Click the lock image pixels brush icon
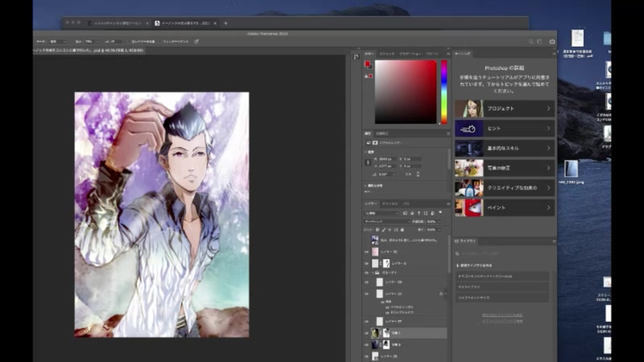Screen dimensions: 644x362 [x=384, y=230]
